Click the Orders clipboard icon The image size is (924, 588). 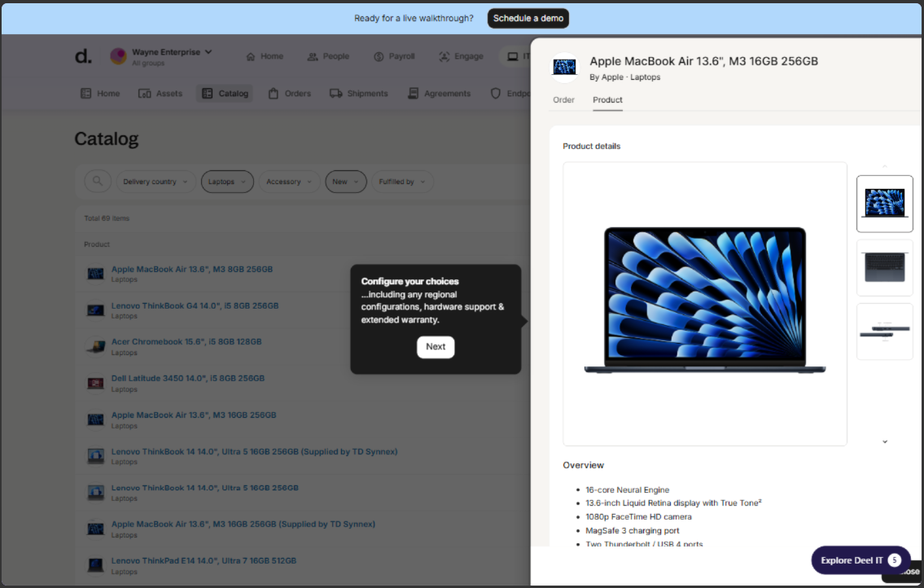274,94
